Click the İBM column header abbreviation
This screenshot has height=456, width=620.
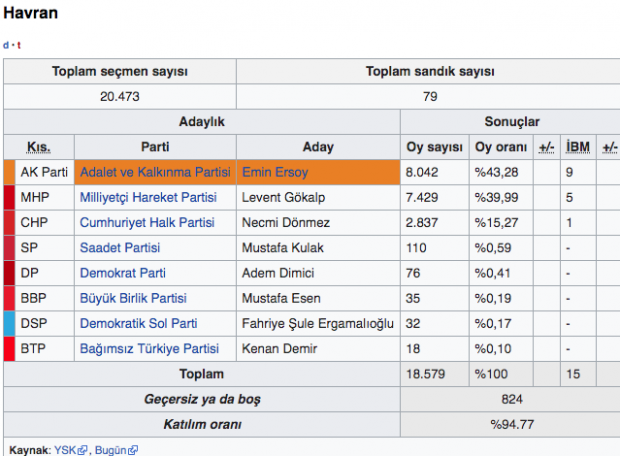coord(578,147)
